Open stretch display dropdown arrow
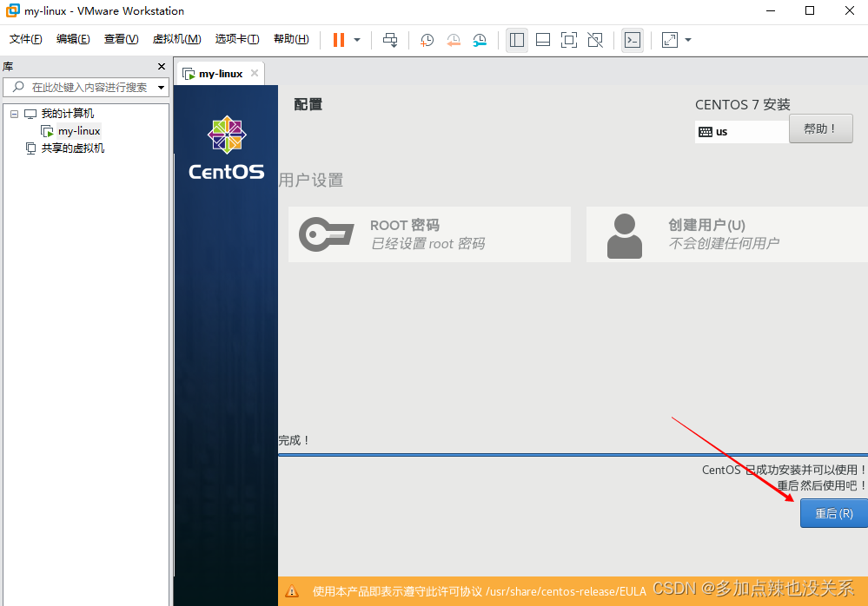The width and height of the screenshot is (868, 606). [x=688, y=40]
